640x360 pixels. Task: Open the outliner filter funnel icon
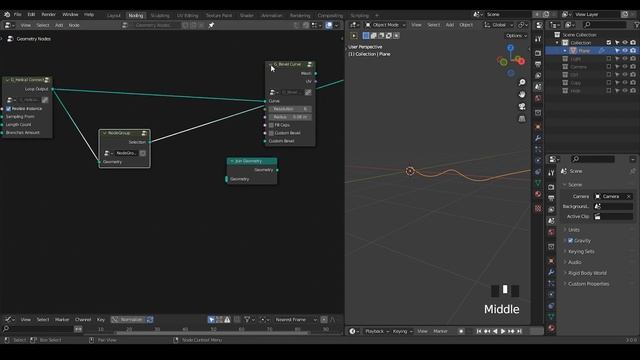tap(637, 25)
